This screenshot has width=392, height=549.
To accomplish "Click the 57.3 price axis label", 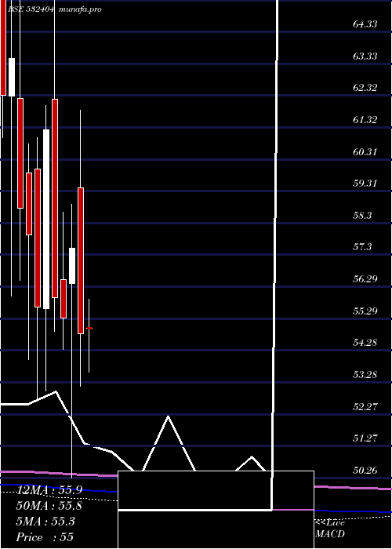I will click(362, 247).
